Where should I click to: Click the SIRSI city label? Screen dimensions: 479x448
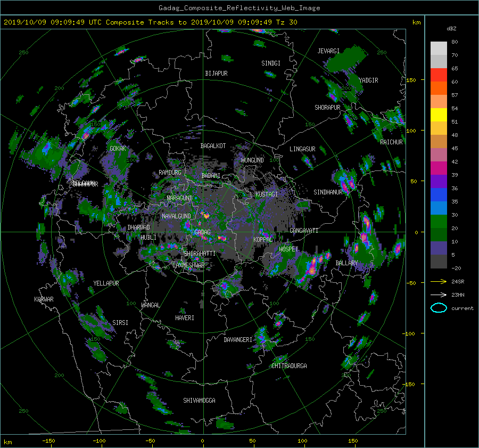(x=120, y=323)
